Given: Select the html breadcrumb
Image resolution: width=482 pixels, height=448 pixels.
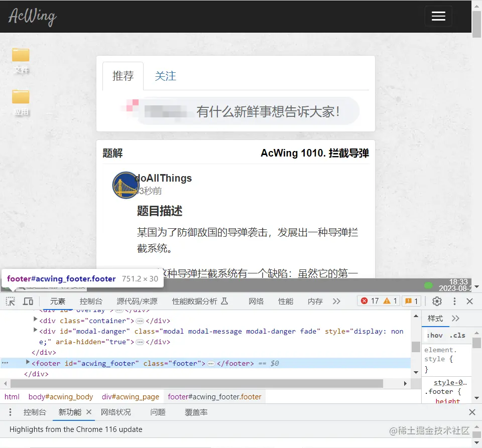Looking at the screenshot, I should (x=12, y=397).
